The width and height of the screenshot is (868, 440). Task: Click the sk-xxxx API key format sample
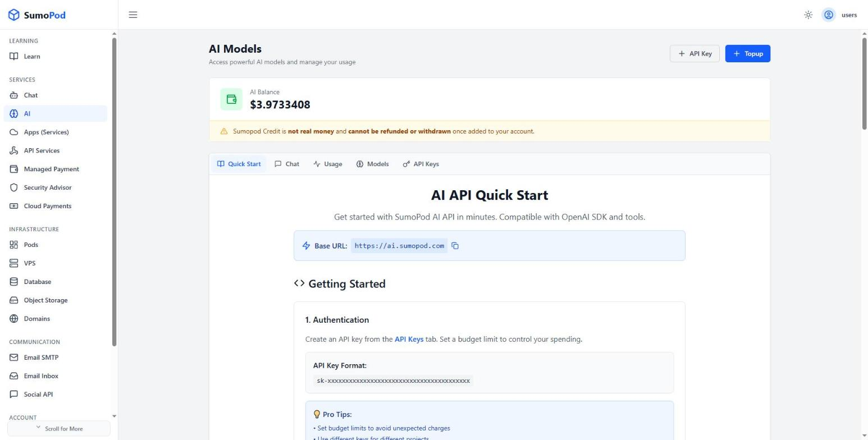coord(393,381)
